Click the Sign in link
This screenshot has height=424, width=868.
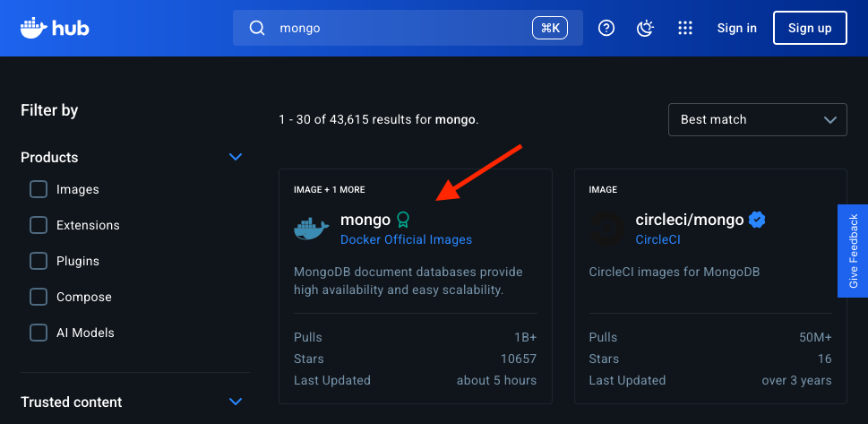click(736, 28)
